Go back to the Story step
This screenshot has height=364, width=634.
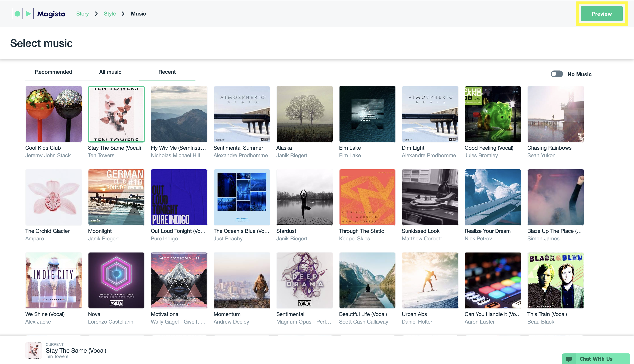click(x=82, y=14)
